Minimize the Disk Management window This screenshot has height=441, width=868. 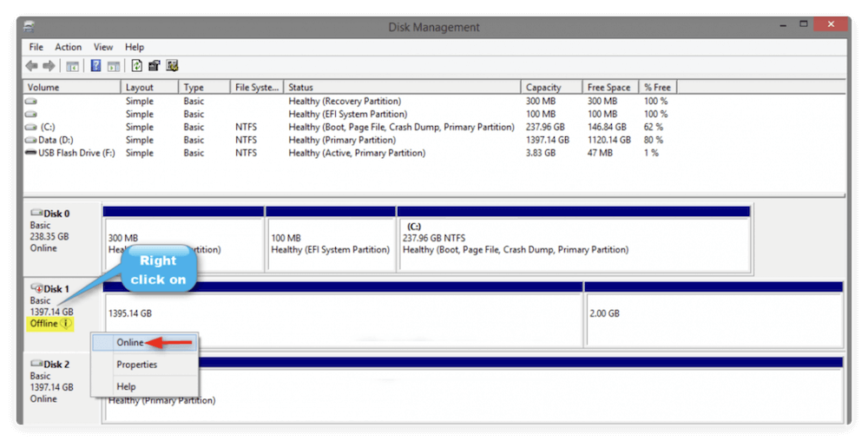tap(783, 25)
